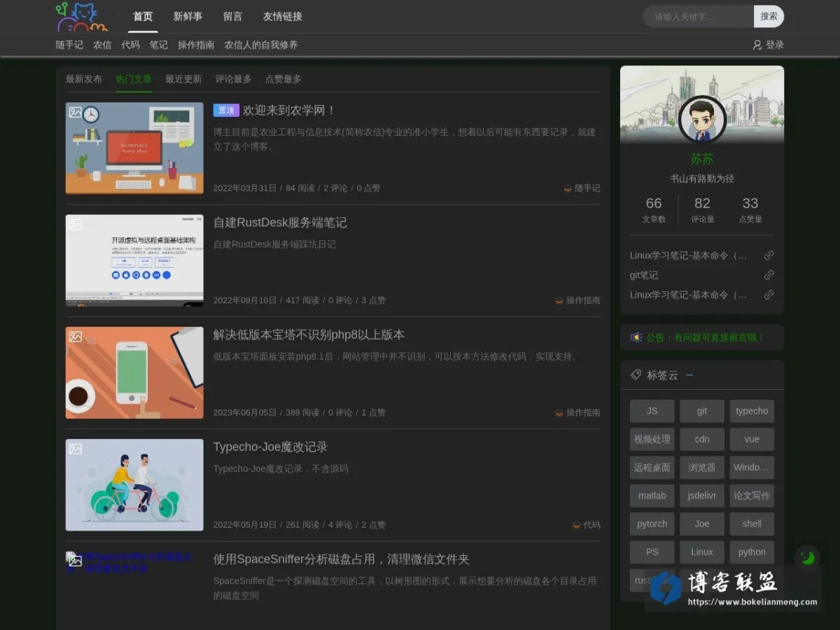Open 农信人的自我修养 category

(x=261, y=45)
